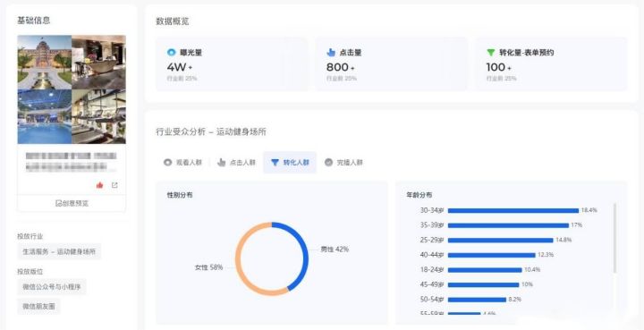Switch to the 转化人群 tab
The image size is (644, 330).
pos(290,163)
